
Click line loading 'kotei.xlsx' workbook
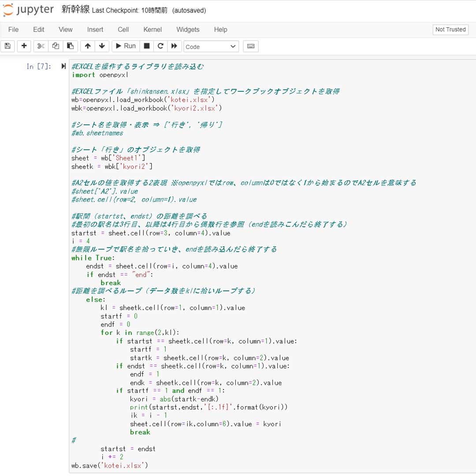(x=143, y=100)
